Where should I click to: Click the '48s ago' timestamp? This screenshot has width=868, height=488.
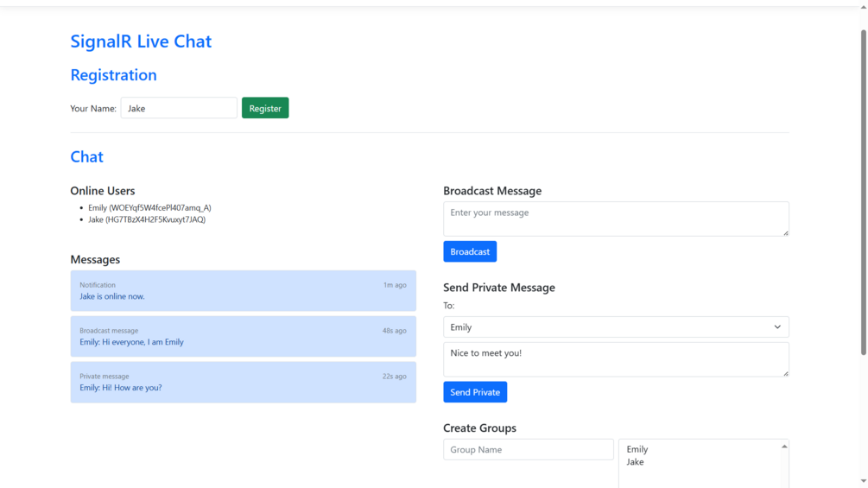coord(394,331)
